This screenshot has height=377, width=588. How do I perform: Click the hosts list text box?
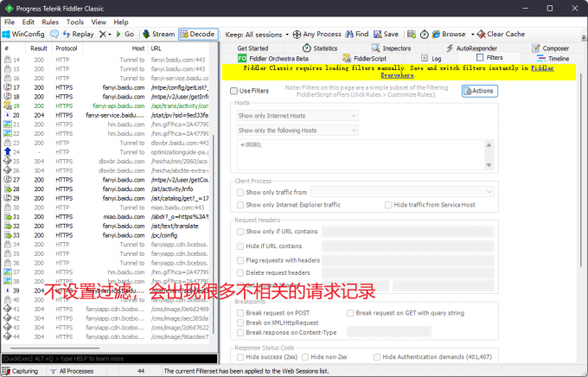pyautogui.click(x=361, y=155)
